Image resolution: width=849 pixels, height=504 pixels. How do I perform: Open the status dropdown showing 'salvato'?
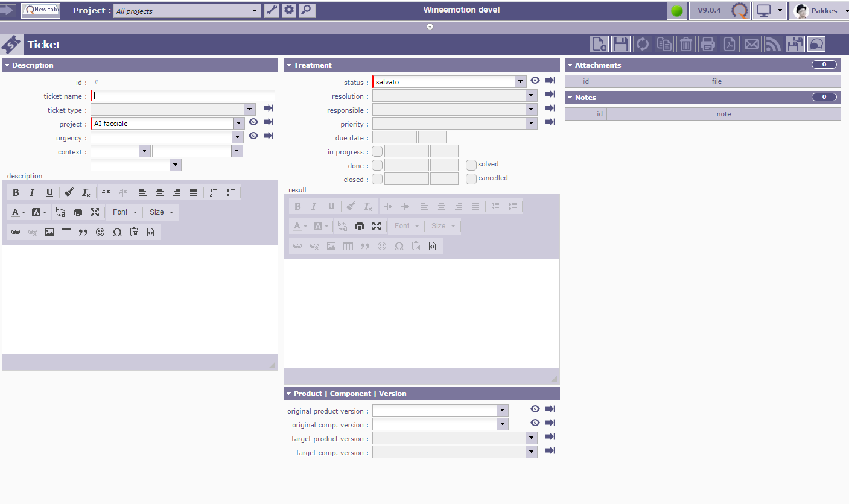(x=521, y=81)
